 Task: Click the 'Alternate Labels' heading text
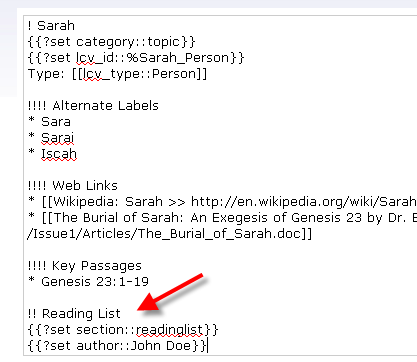(105, 106)
